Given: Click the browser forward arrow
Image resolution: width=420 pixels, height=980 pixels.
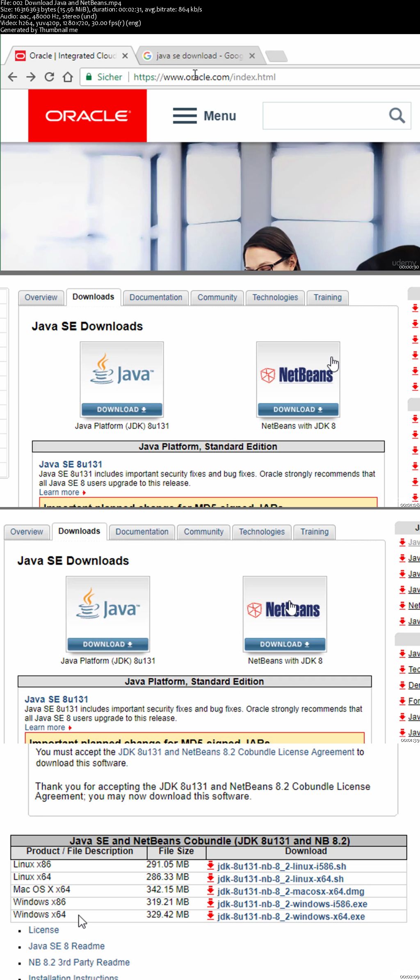Looking at the screenshot, I should pyautogui.click(x=31, y=77).
